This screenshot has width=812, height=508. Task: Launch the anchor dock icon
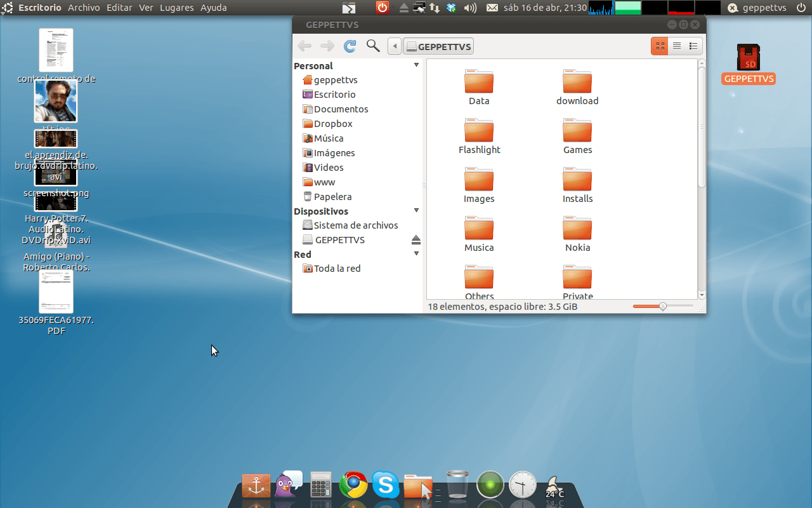coord(256,486)
